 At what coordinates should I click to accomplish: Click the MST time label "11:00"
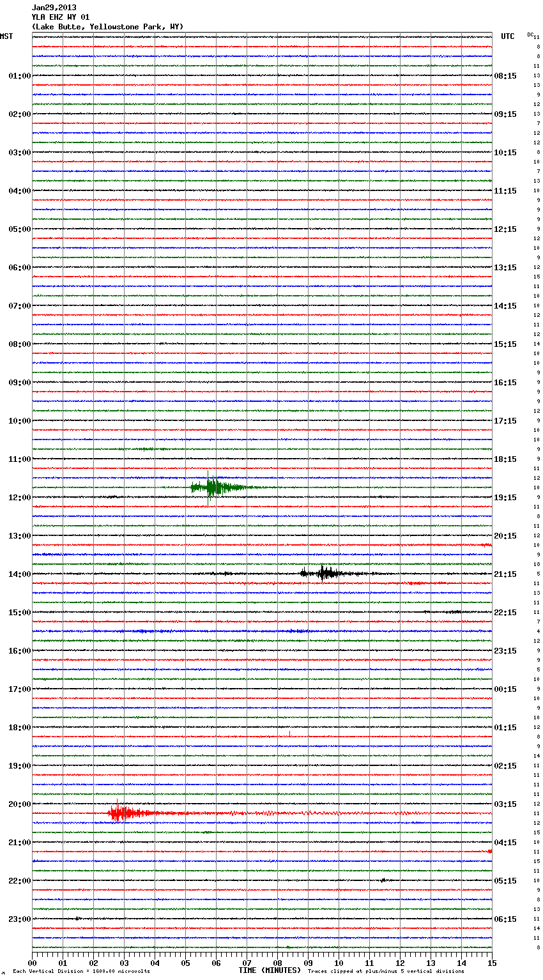20,459
